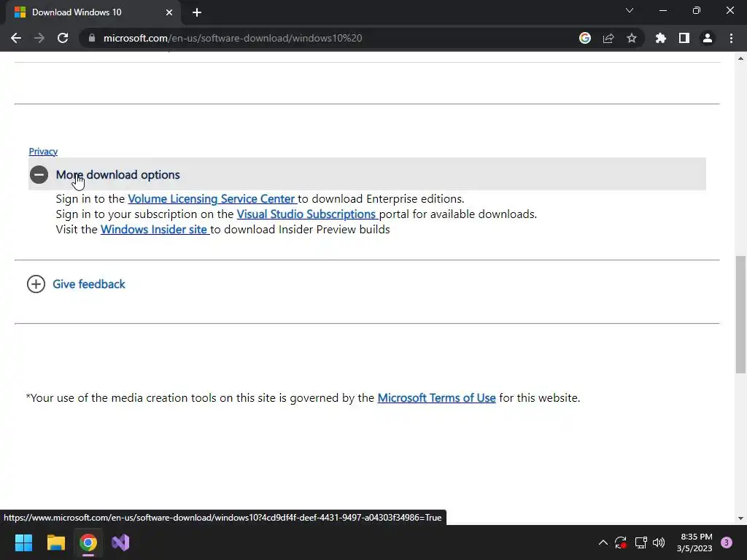Image resolution: width=747 pixels, height=560 pixels.
Task: Open the Chrome profile menu
Action: [708, 38]
